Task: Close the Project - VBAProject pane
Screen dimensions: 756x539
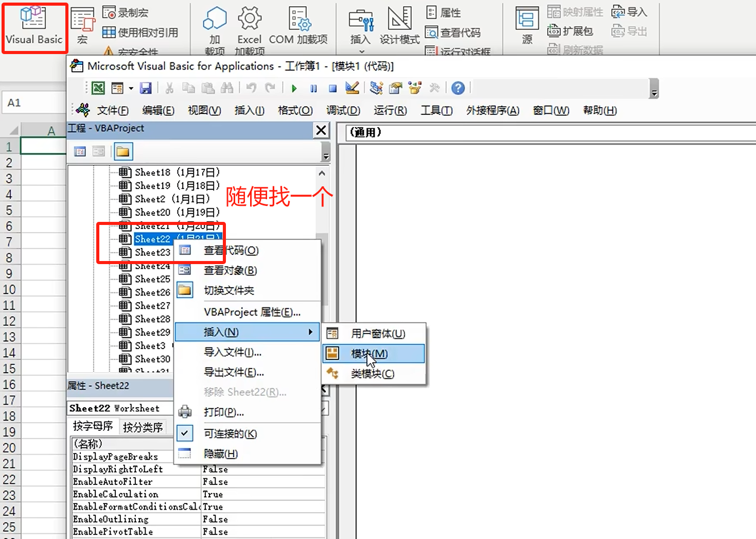Action: tap(321, 130)
